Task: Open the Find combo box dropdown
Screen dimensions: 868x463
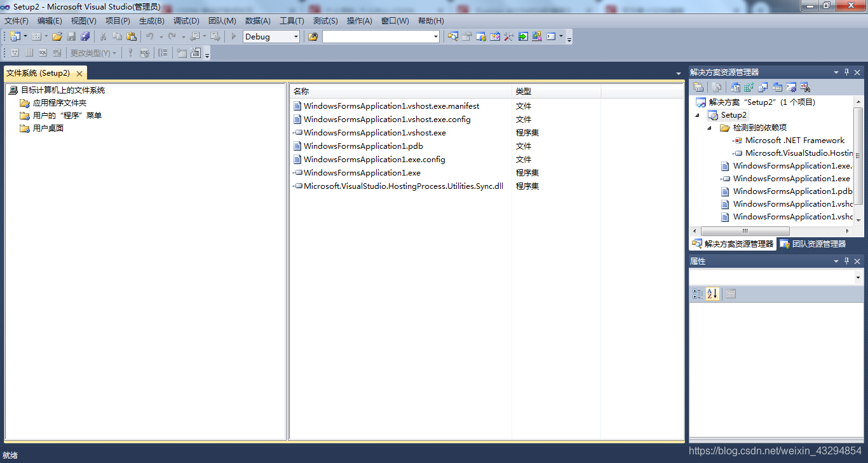Action: (x=436, y=37)
